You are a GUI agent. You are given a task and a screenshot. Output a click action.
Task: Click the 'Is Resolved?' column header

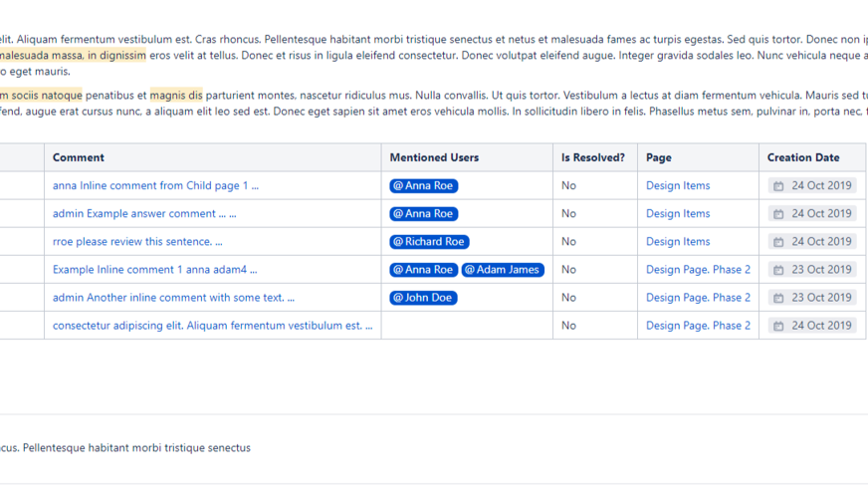(x=593, y=157)
